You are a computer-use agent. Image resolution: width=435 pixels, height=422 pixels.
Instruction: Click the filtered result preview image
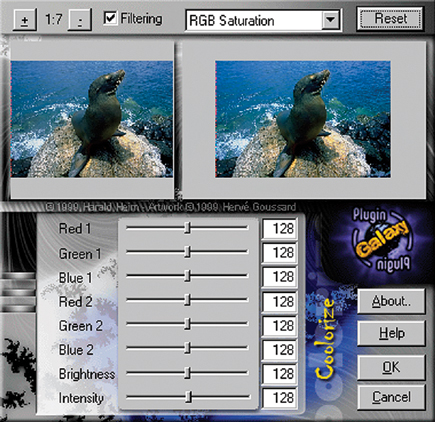(303, 119)
